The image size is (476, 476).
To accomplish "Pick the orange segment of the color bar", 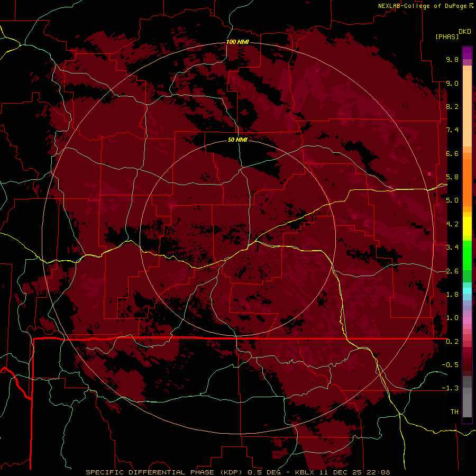I will [467, 182].
